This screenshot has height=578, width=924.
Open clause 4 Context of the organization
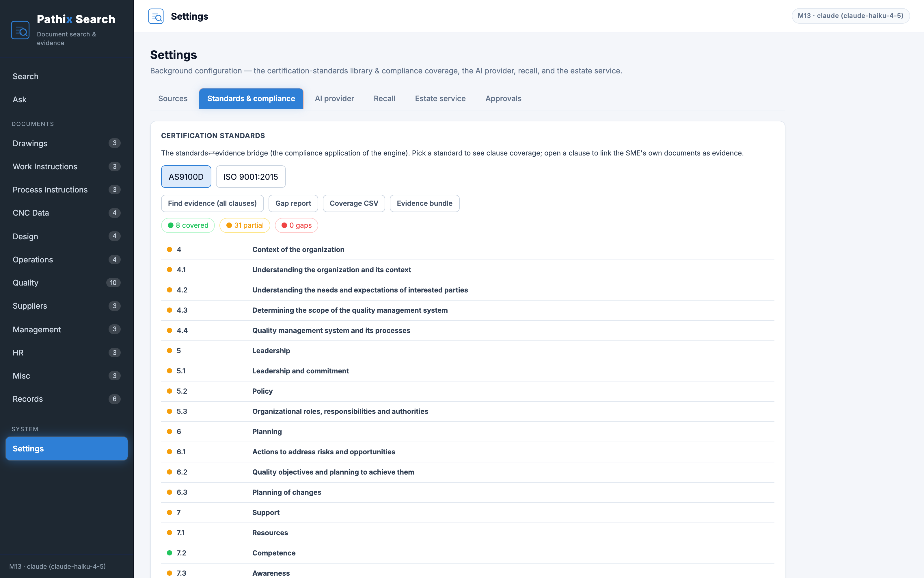pos(468,250)
